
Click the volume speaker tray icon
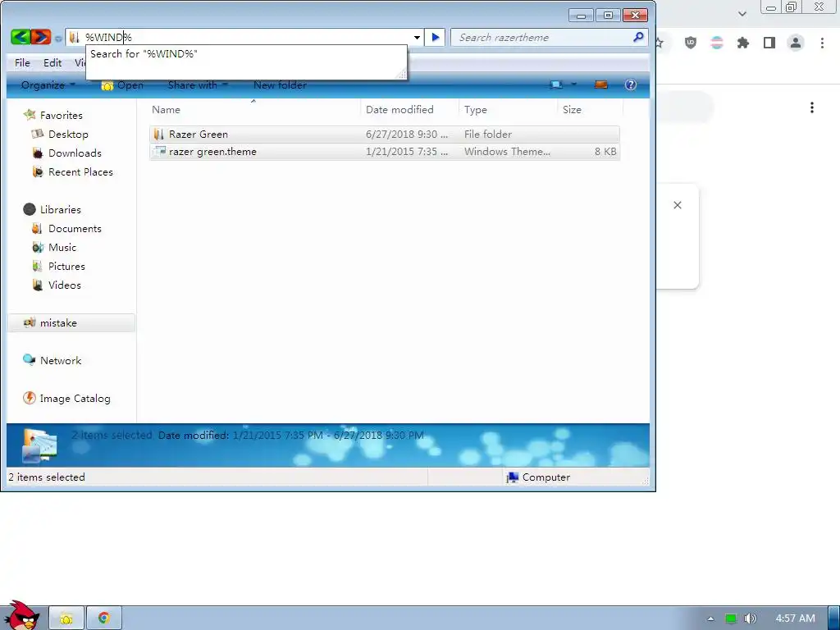tap(750, 619)
